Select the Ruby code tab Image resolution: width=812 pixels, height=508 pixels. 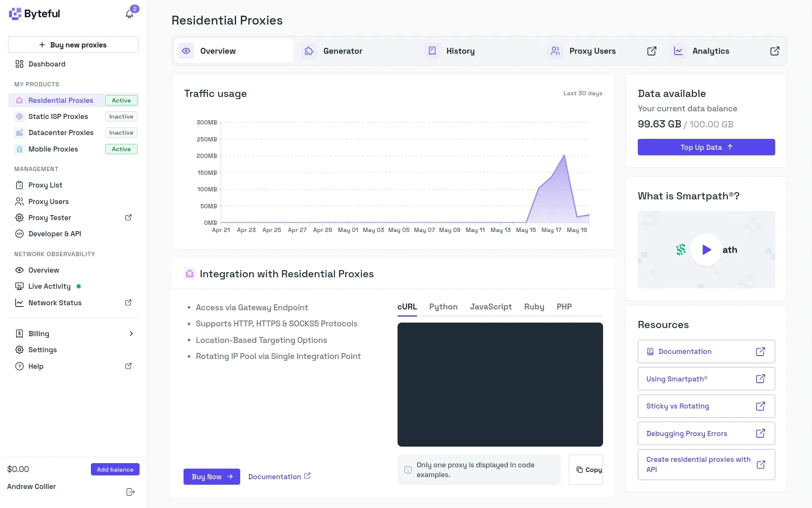(534, 306)
